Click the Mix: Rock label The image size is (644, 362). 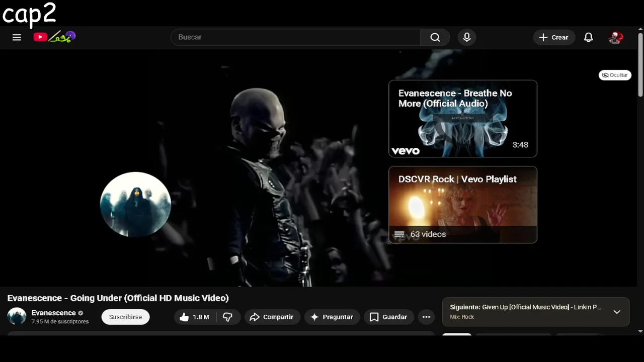click(462, 317)
